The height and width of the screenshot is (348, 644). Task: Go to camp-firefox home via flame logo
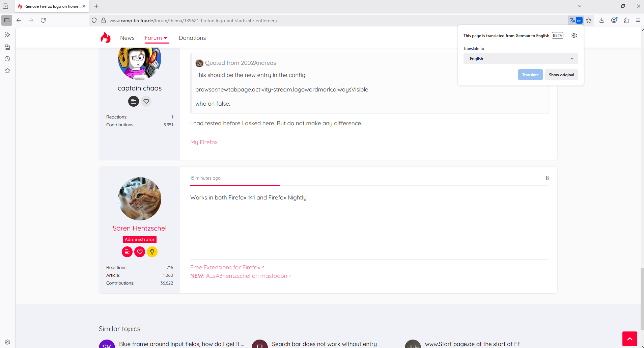pyautogui.click(x=106, y=37)
